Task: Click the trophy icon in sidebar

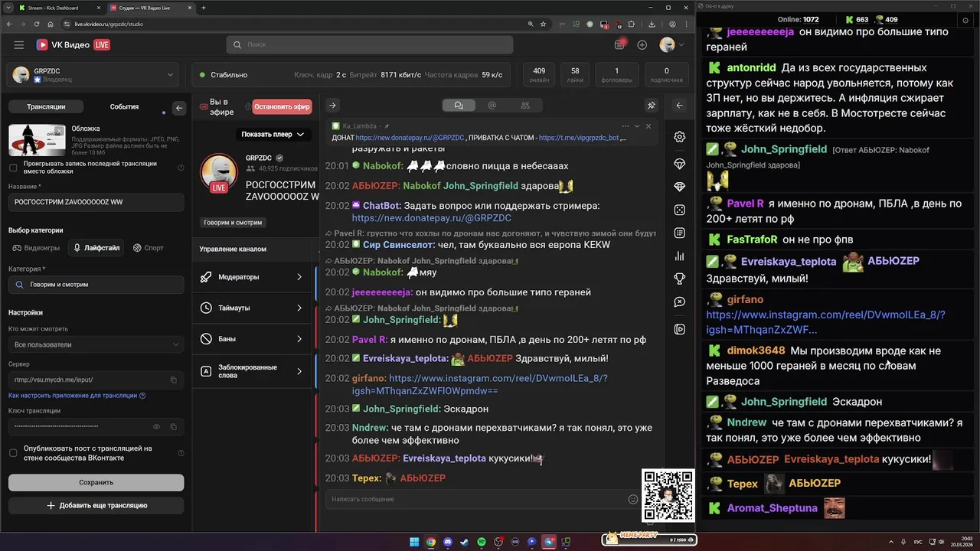Action: tap(679, 279)
